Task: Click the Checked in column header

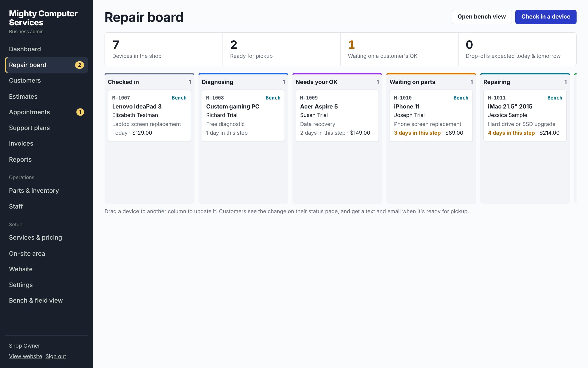Action: tap(149, 82)
